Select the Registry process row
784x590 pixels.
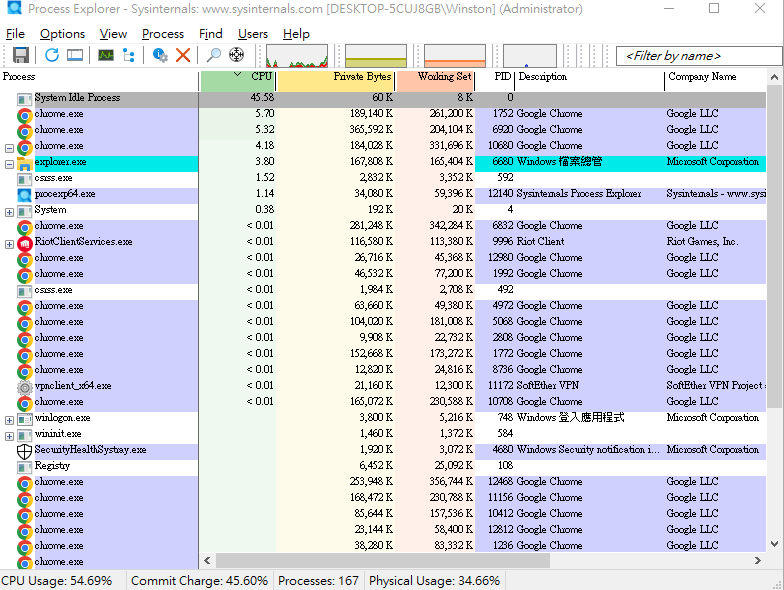(x=383, y=468)
